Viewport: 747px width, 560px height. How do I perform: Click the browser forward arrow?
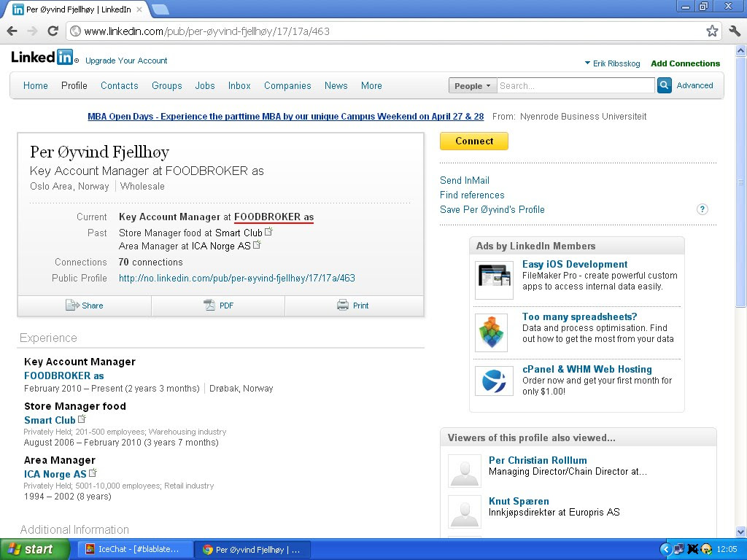32,31
